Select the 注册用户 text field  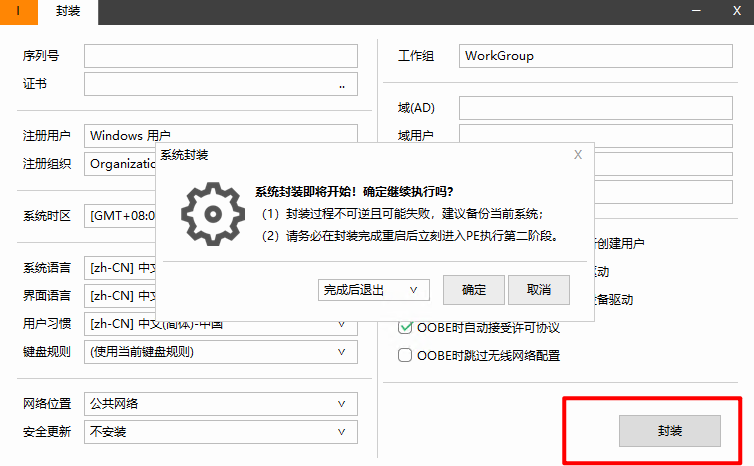220,135
